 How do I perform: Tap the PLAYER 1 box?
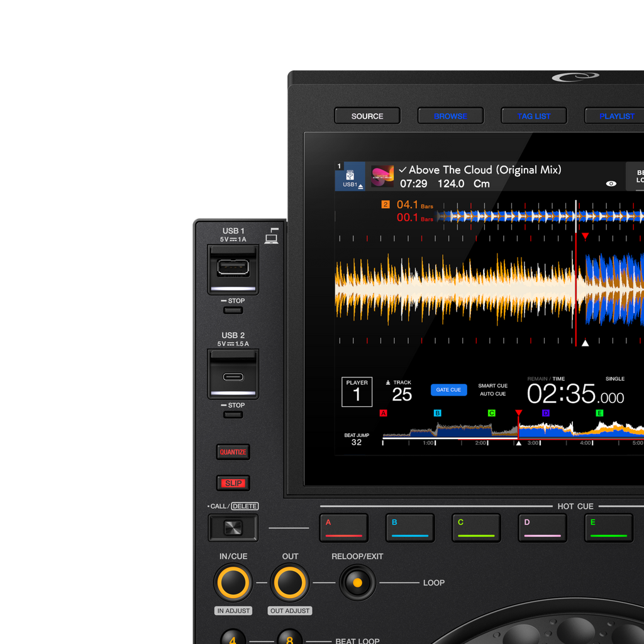(357, 392)
